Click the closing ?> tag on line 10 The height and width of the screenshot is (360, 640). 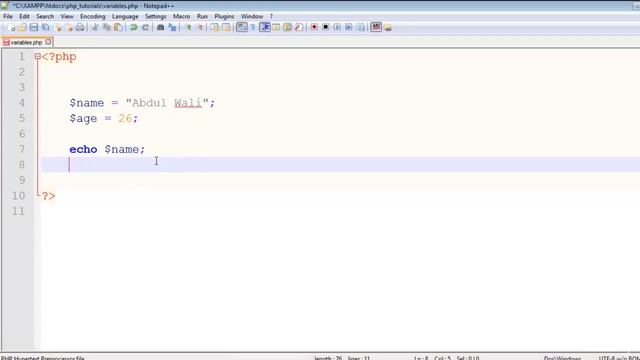(x=48, y=196)
